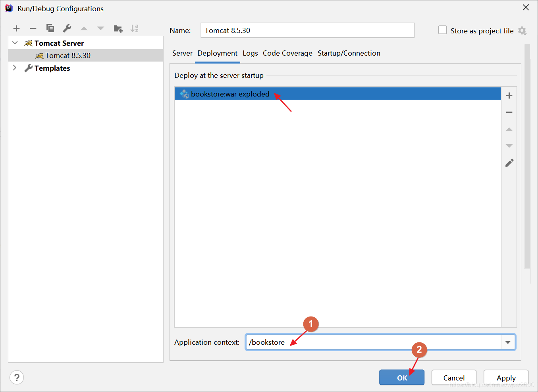Select bookstore:war exploded artifact row
This screenshot has width=538, height=392.
pos(337,94)
